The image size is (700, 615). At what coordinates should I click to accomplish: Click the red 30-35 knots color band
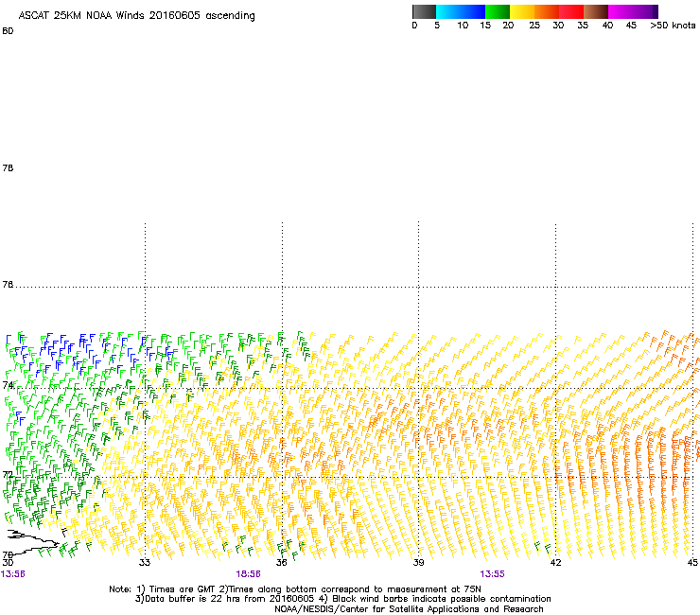coord(571,11)
